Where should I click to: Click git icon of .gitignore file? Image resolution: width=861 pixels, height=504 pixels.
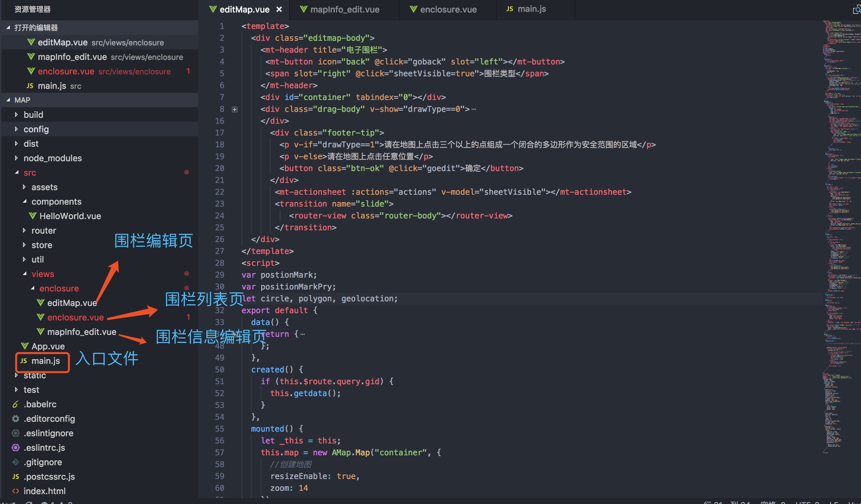click(x=16, y=462)
